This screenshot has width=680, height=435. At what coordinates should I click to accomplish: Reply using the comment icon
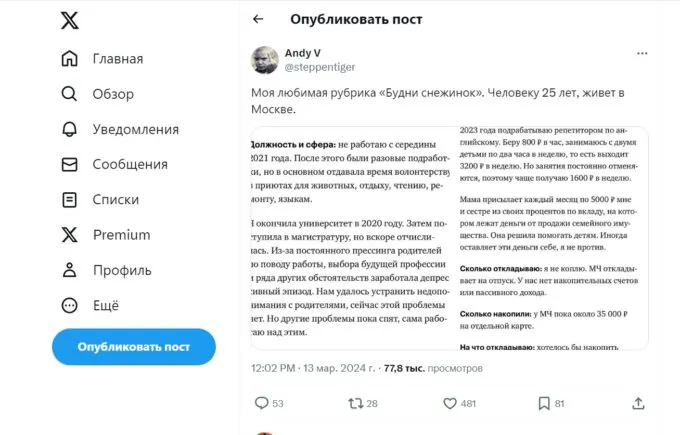[x=262, y=403]
